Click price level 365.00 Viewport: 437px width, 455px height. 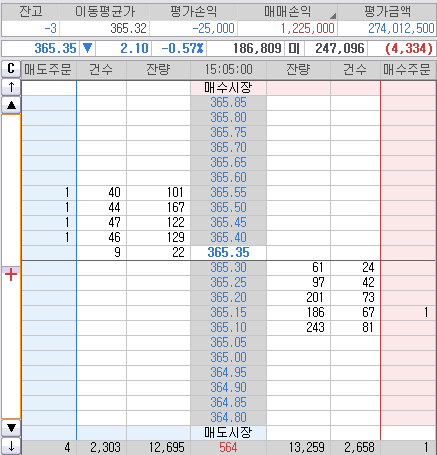coord(228,358)
